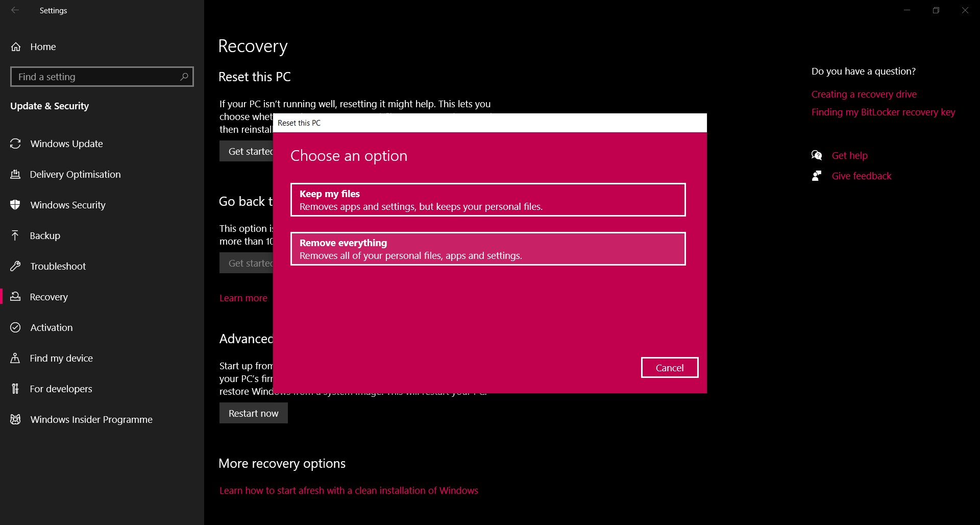Image resolution: width=980 pixels, height=525 pixels.
Task: Open the Creating a recovery drive link
Action: [x=864, y=94]
